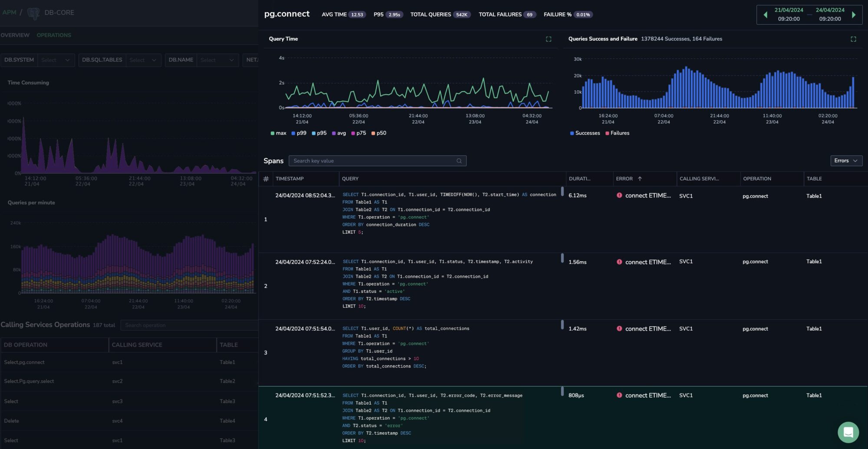Open the Errors filter dropdown

tap(846, 161)
